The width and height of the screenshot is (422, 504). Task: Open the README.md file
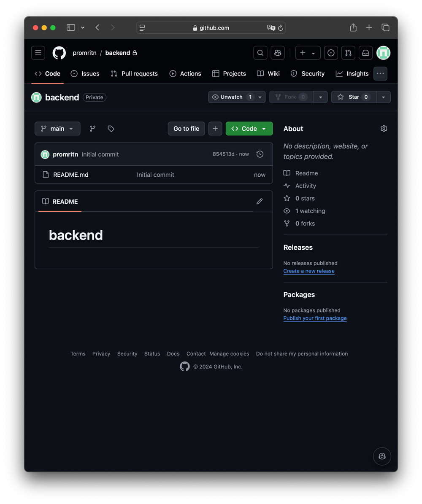pos(71,175)
